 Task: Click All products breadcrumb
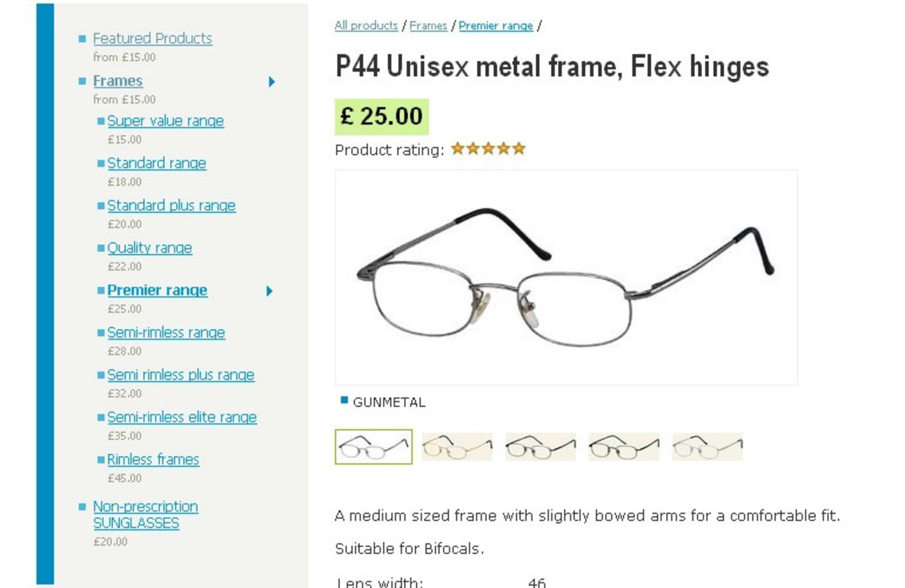[x=366, y=26]
